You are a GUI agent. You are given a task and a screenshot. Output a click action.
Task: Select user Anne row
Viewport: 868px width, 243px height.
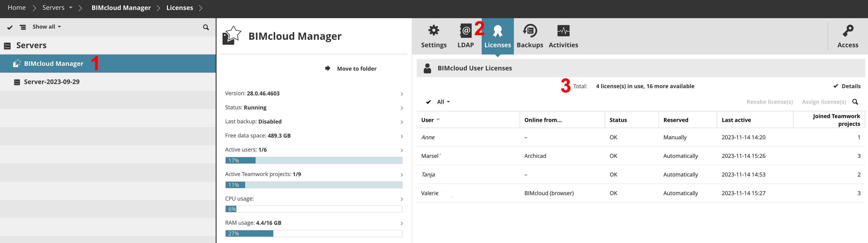pyautogui.click(x=641, y=137)
